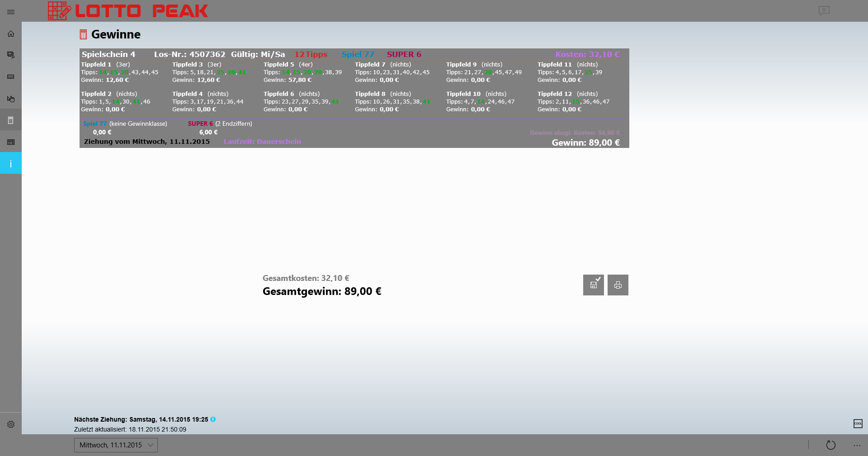Select the Tippfeld 5 (4er) label
Viewport: 868px width, 456px height.
click(x=288, y=65)
